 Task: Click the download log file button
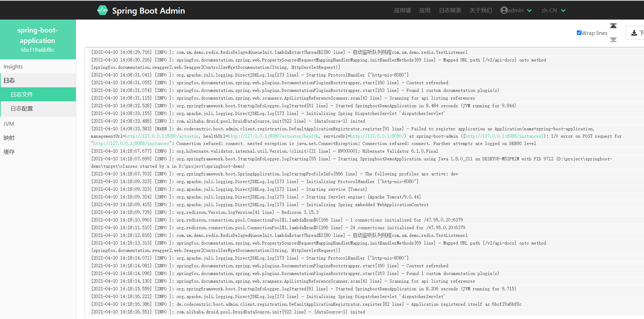[635, 33]
